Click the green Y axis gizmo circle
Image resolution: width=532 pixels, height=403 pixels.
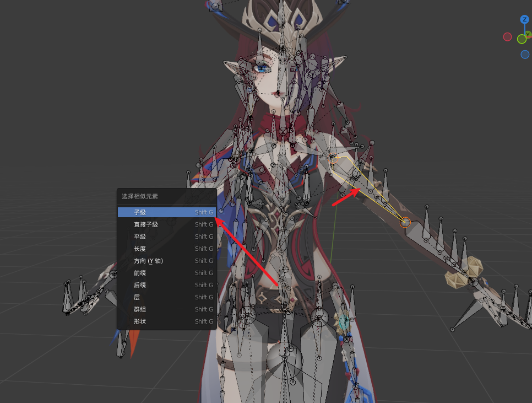[x=522, y=39]
